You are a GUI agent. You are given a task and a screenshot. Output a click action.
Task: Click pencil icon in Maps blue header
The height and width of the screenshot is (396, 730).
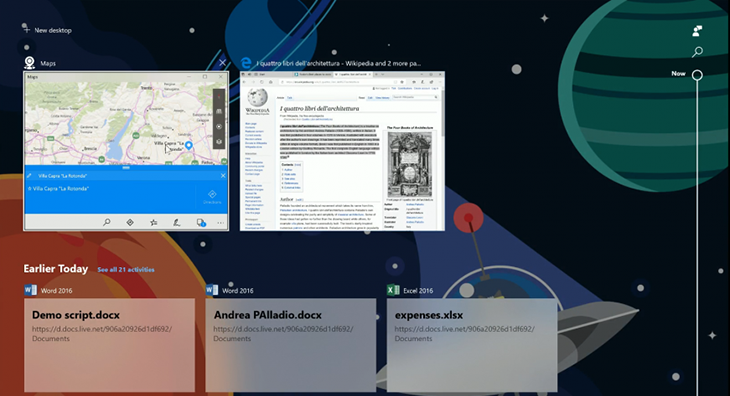tap(29, 175)
